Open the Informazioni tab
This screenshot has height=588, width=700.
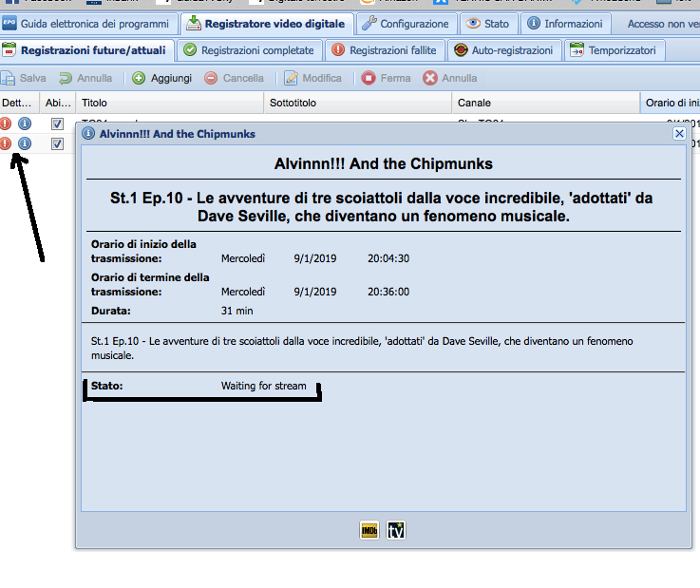[565, 24]
